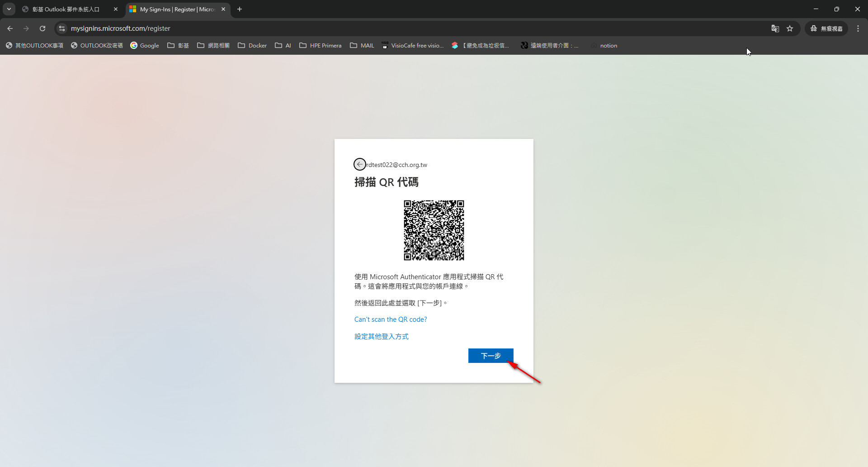Click the browser reload page icon
Image resolution: width=868 pixels, height=467 pixels.
coord(42,29)
